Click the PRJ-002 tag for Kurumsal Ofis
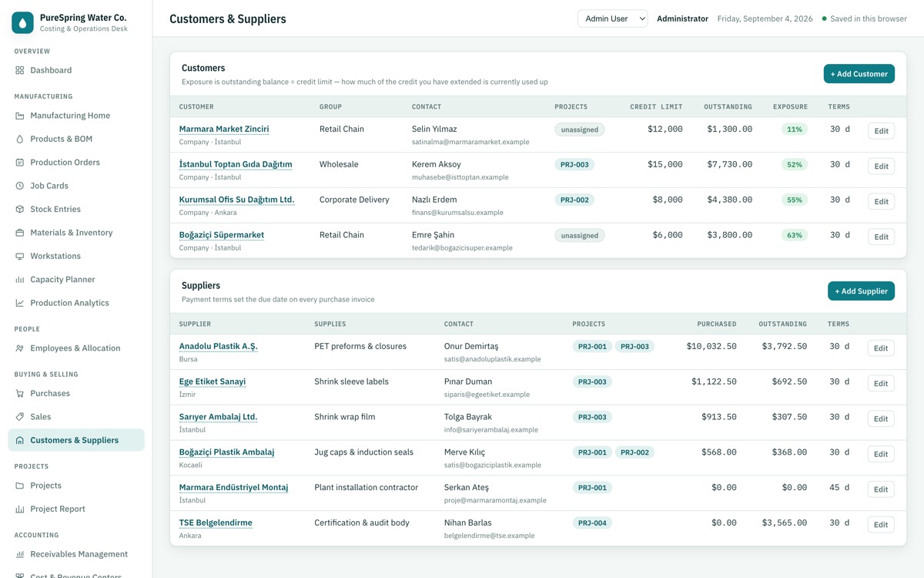Image resolution: width=924 pixels, height=578 pixels. click(574, 200)
